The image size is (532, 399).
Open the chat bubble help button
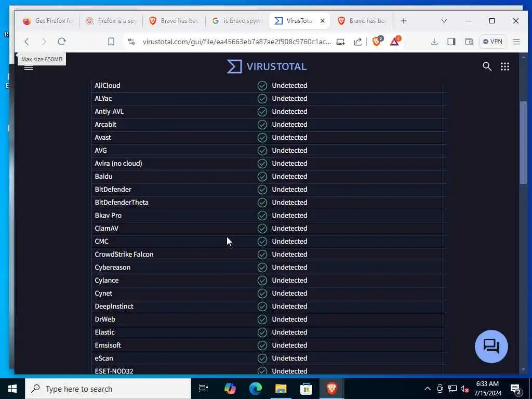(x=491, y=347)
